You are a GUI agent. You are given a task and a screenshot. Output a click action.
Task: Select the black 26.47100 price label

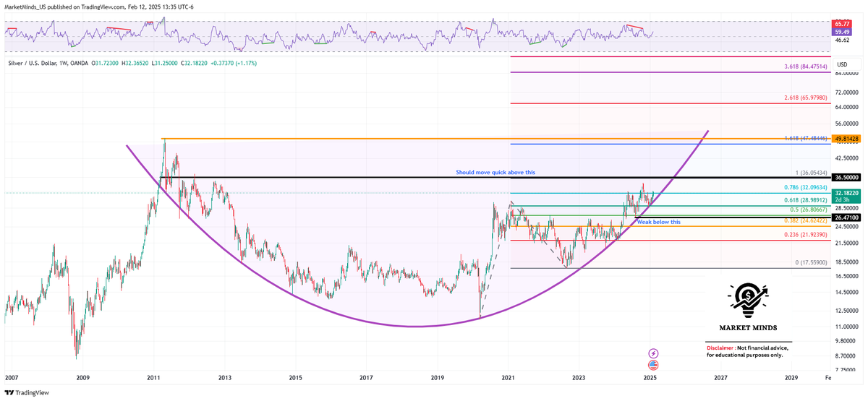pyautogui.click(x=846, y=217)
